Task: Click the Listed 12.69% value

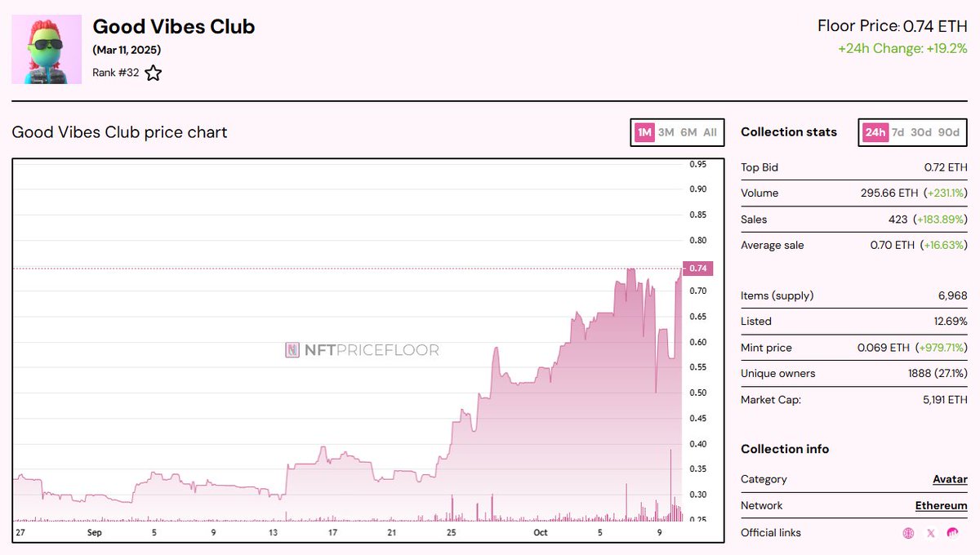Action: 950,322
